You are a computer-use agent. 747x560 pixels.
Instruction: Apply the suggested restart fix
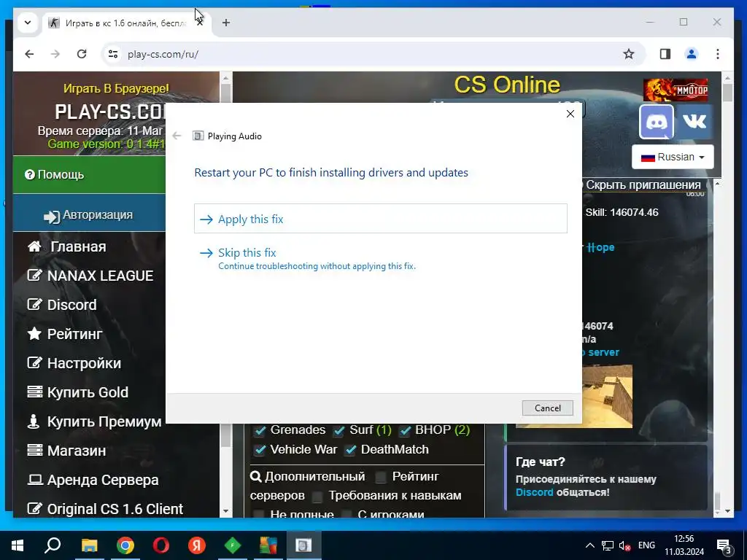[x=380, y=219]
